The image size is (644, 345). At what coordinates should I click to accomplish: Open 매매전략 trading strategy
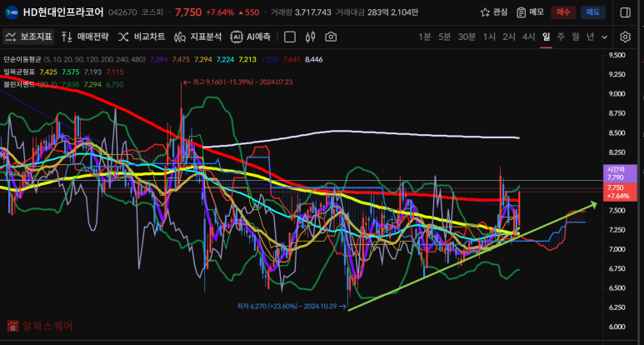point(85,37)
